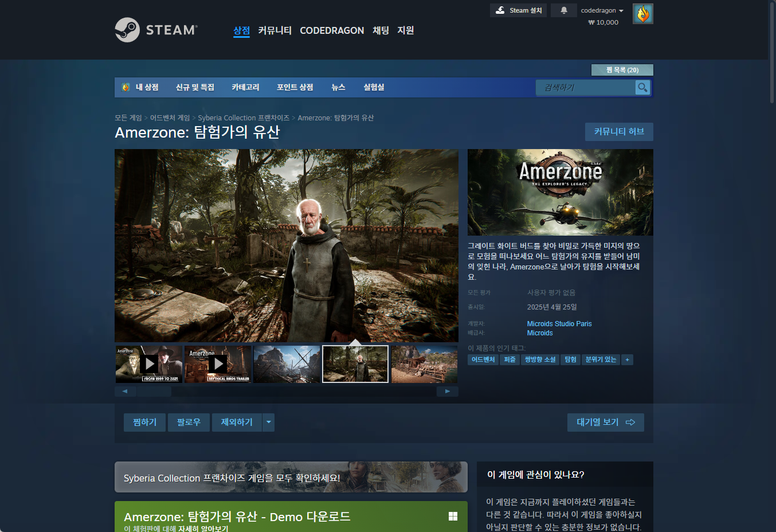The width and height of the screenshot is (776, 532).
Task: Select the 분위기 있는 tag
Action: [x=601, y=359]
